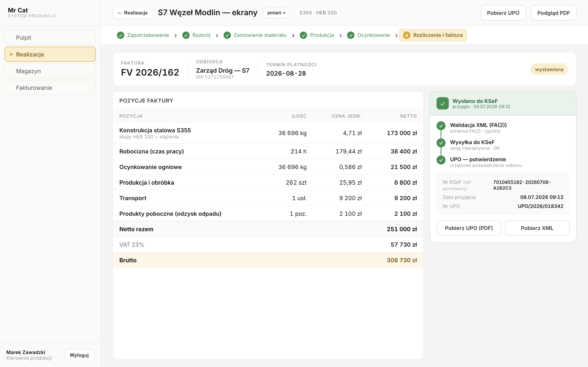This screenshot has height=367, width=588.
Task: Click the Ocynkowanie ogniowe row
Action: click(268, 167)
